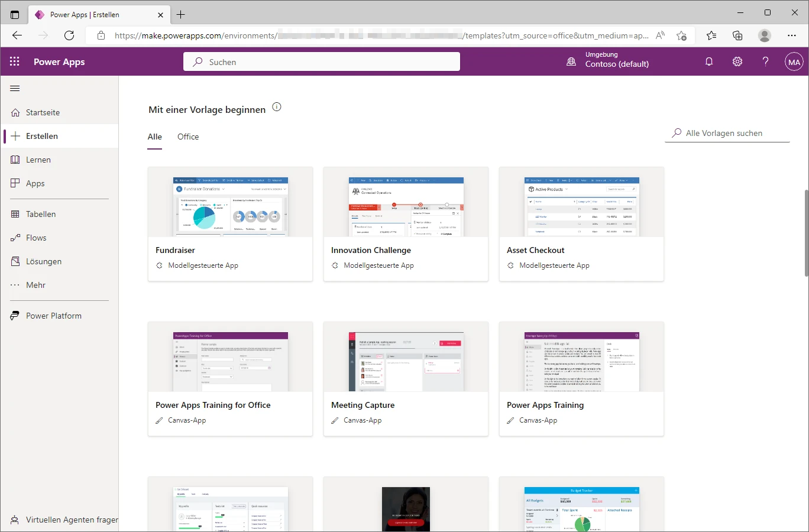809x532 pixels.
Task: Go to Startseite in the sidebar
Action: [x=59, y=112]
